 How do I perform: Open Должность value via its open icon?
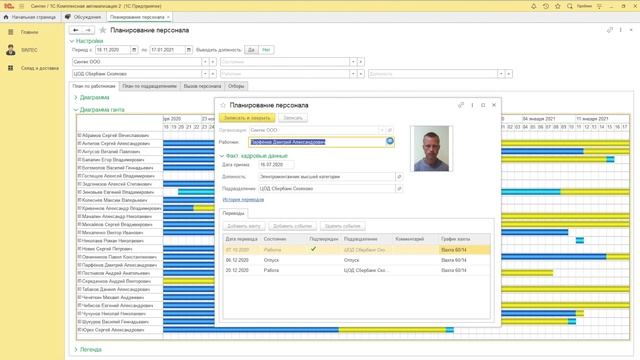tap(399, 177)
